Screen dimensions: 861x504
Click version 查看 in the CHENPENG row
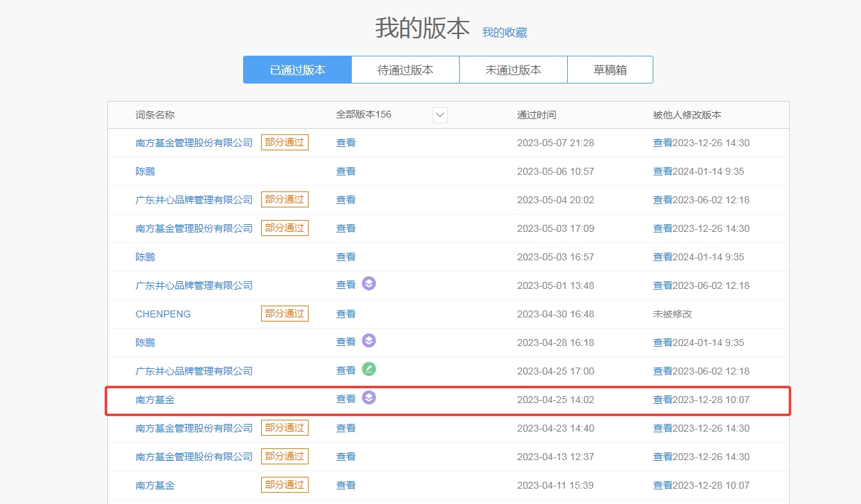(346, 314)
